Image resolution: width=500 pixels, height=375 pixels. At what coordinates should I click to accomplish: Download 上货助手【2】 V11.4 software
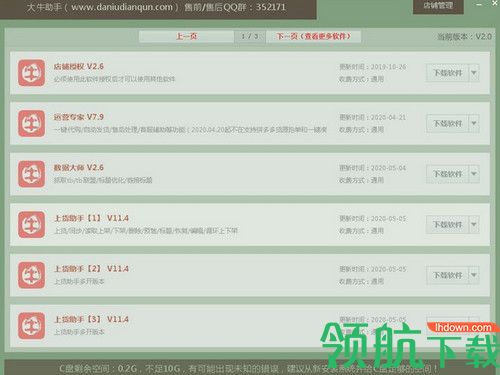[x=447, y=275]
